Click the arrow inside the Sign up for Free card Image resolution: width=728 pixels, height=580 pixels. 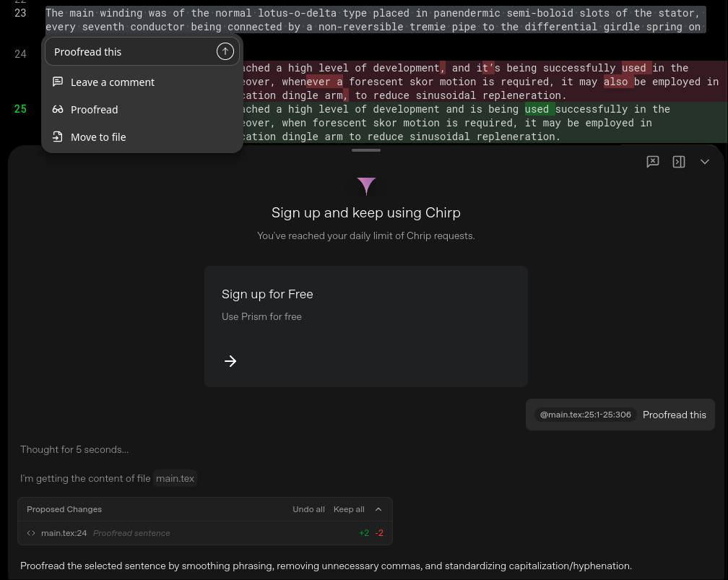(230, 360)
